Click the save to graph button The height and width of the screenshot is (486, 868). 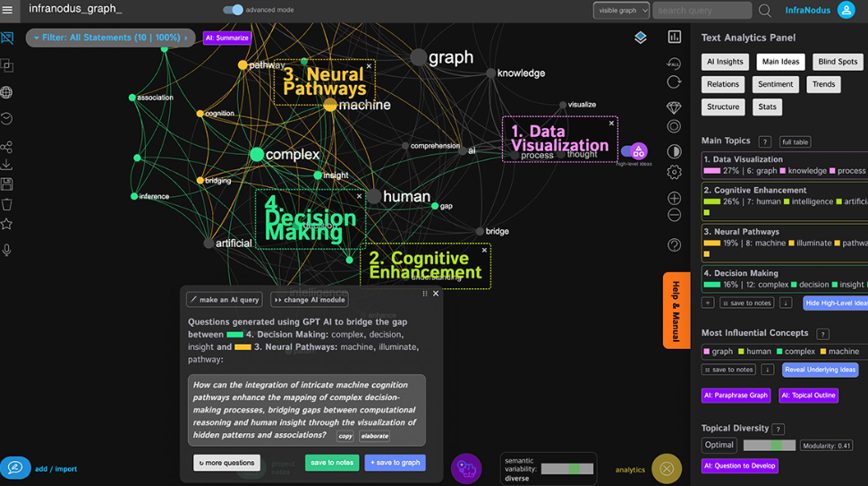point(395,463)
